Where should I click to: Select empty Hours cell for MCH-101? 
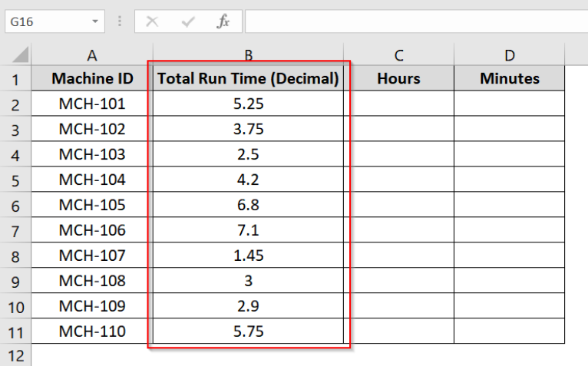[x=398, y=104]
